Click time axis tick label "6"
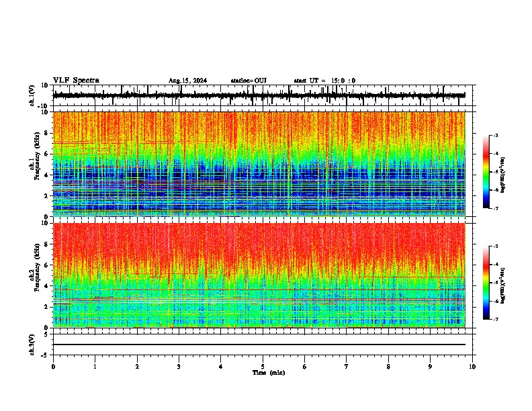 click(305, 367)
